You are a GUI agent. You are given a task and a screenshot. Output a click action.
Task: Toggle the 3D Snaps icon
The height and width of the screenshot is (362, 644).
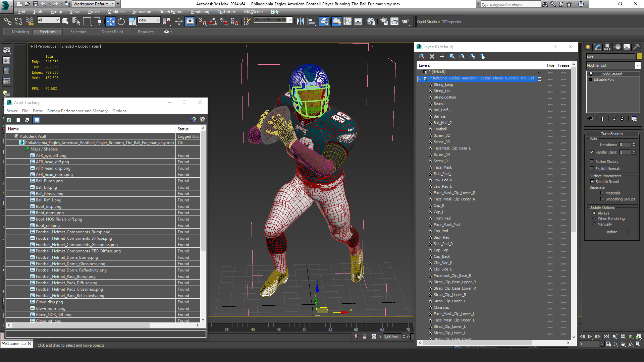click(x=202, y=22)
